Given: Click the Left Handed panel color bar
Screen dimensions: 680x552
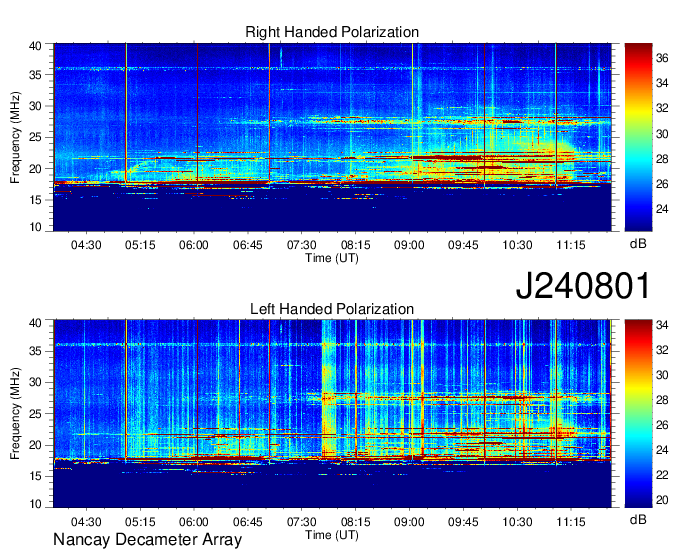Looking at the screenshot, I should (638, 414).
